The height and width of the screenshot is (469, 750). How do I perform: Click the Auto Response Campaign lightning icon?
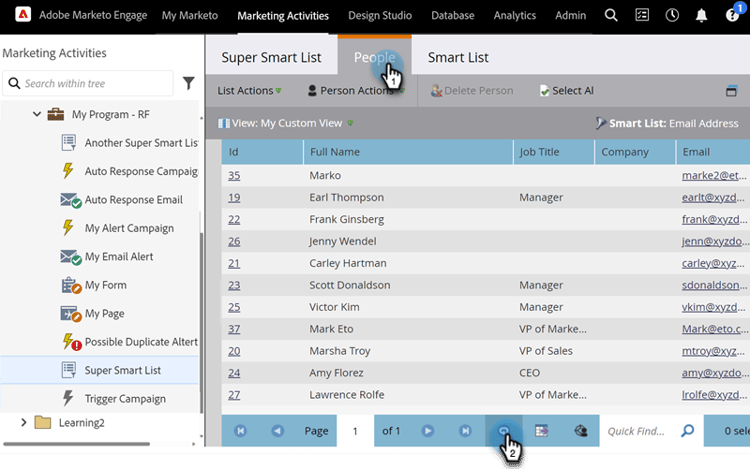tap(68, 171)
